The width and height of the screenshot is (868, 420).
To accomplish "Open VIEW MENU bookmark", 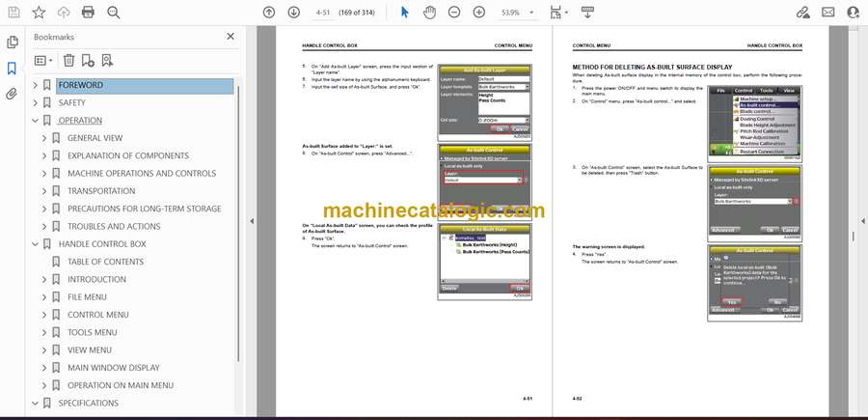I will 90,350.
